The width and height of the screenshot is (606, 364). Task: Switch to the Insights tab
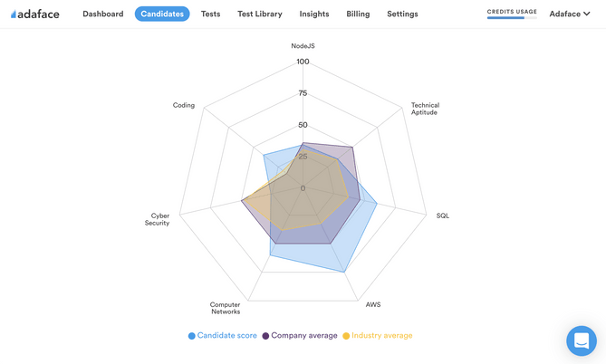click(x=314, y=14)
